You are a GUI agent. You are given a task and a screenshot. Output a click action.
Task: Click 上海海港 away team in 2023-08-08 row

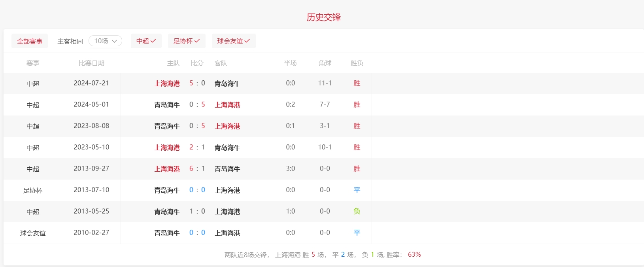(227, 126)
